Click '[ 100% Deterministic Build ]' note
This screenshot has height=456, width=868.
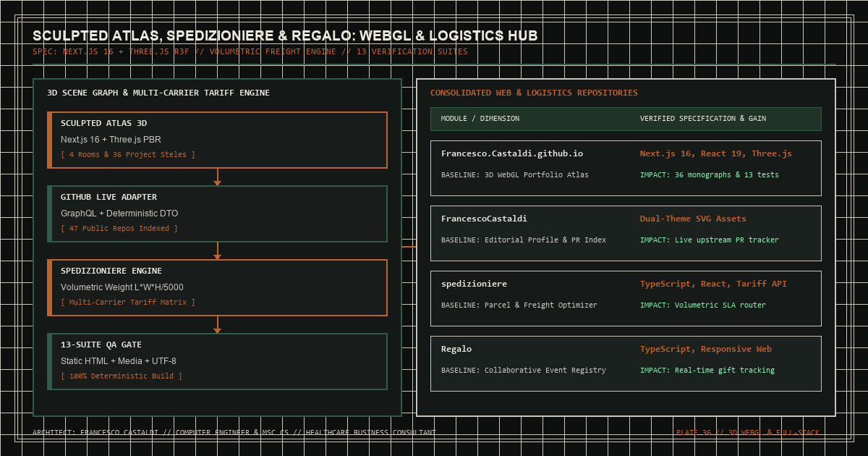coord(122,376)
